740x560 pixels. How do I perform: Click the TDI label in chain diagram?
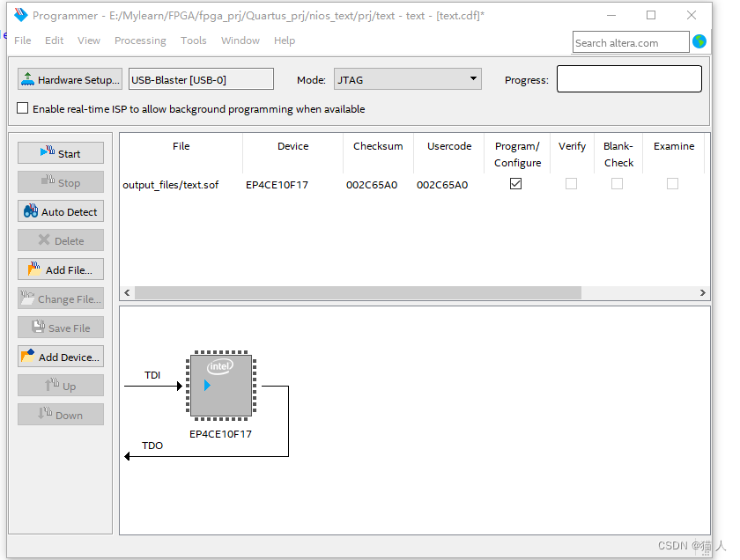click(x=152, y=375)
